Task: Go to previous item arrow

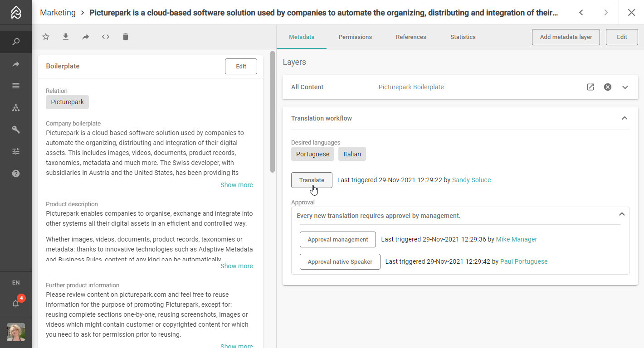Action: 581,13
